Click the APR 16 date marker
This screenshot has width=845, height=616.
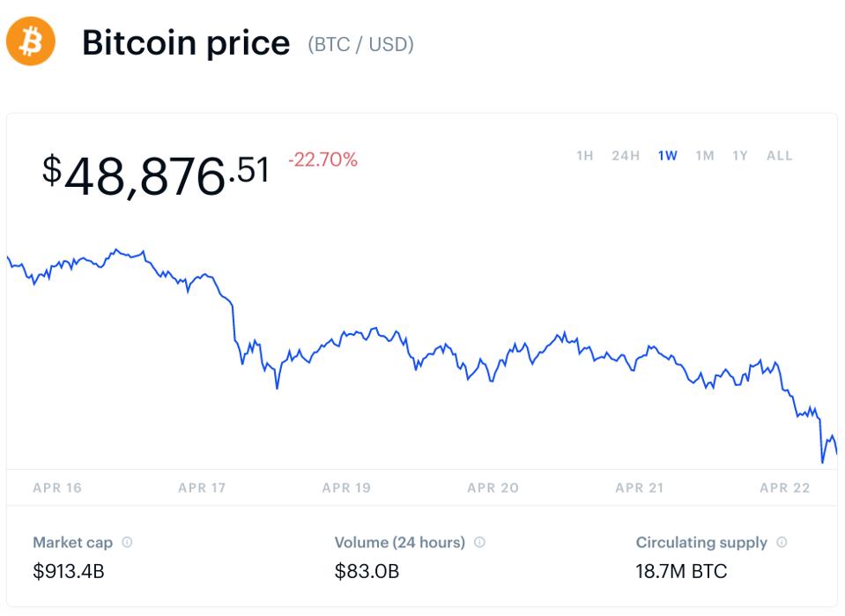click(57, 487)
